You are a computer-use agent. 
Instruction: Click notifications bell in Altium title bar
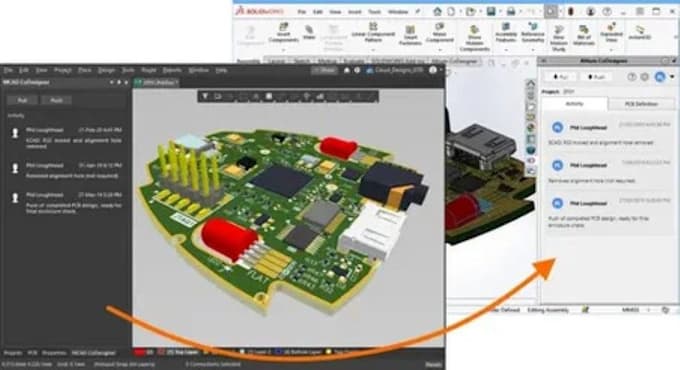pyautogui.click(x=347, y=70)
